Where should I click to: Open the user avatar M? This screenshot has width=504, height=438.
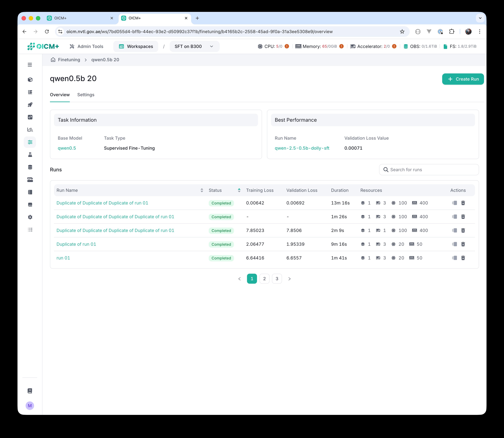(x=30, y=406)
